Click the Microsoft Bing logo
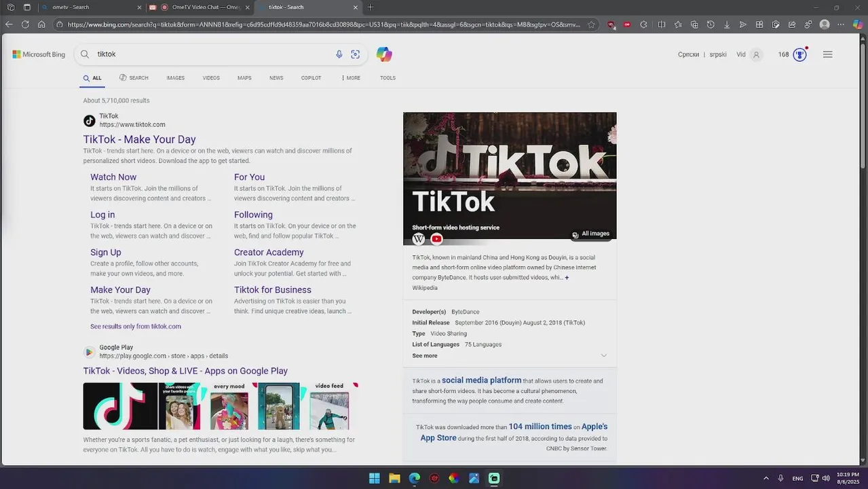Viewport: 868px width, 489px height. coord(39,54)
